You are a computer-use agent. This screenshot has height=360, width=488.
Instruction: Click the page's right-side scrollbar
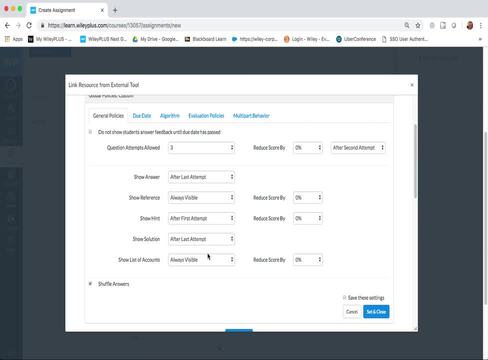click(x=485, y=218)
